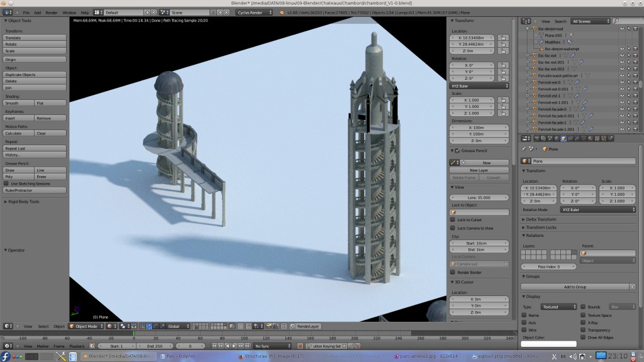Click the Modifiers wrench icon under Esc-donjon-sud
The image size is (644, 362).
(541, 42)
